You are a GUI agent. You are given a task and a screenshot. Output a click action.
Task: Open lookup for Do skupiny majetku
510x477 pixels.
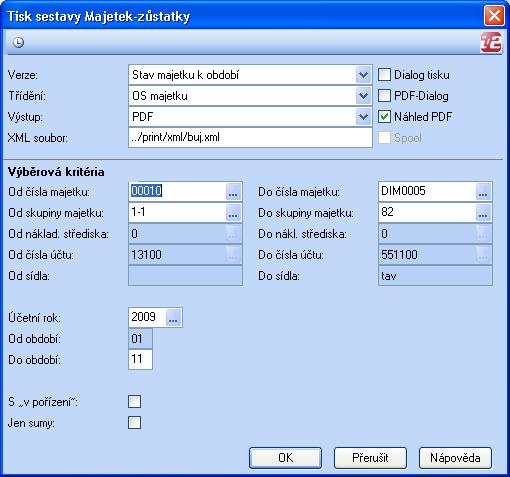tap(483, 213)
